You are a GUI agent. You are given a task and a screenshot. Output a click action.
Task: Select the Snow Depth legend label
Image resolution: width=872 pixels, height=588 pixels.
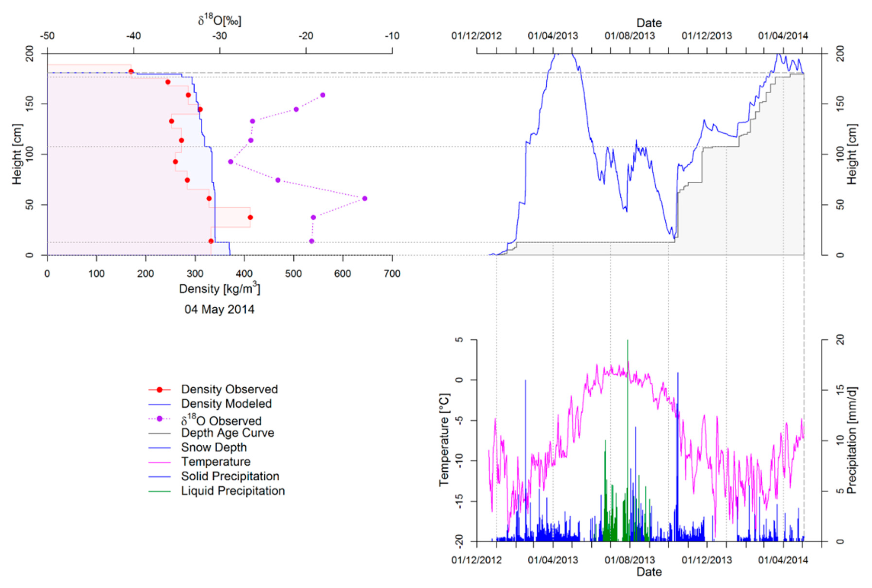point(214,447)
